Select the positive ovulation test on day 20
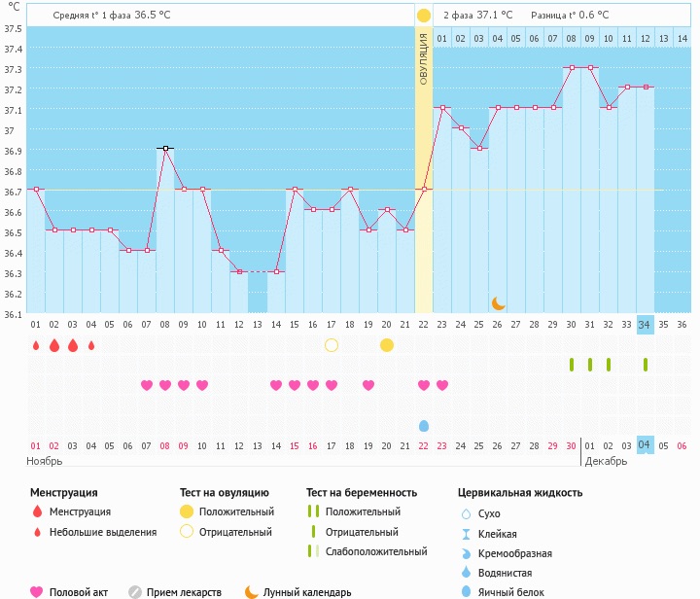This screenshot has width=700, height=599. coord(387,345)
